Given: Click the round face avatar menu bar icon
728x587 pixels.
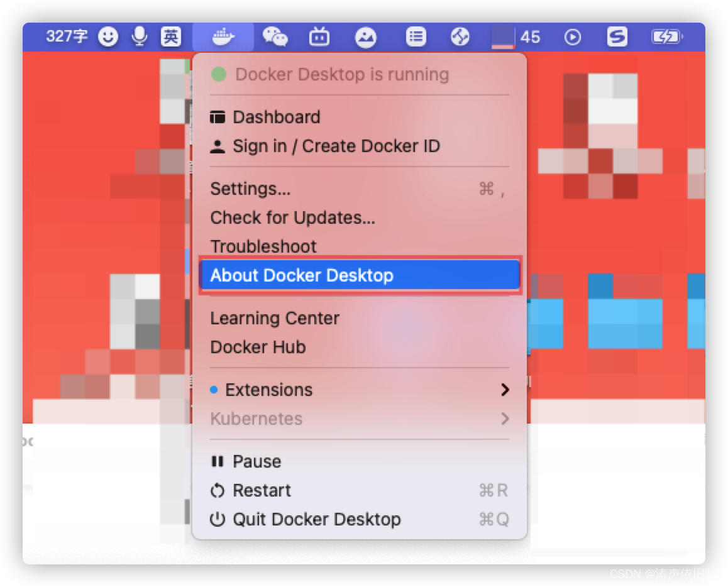Looking at the screenshot, I should tap(366, 37).
